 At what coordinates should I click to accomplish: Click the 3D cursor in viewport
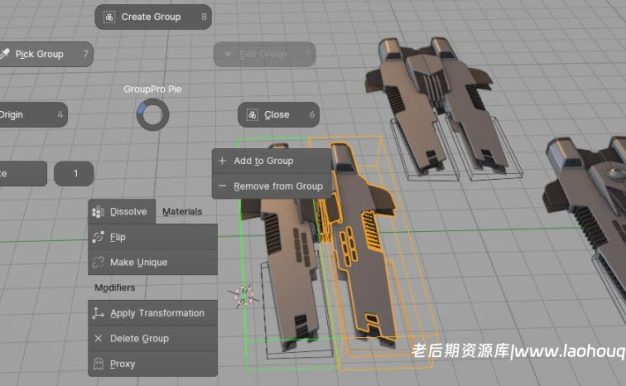[x=244, y=296]
